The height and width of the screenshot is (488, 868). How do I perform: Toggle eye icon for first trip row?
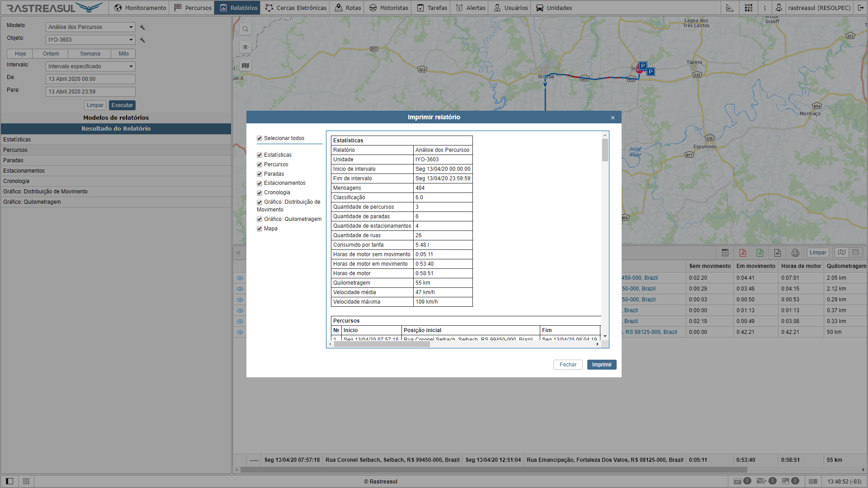(x=240, y=278)
